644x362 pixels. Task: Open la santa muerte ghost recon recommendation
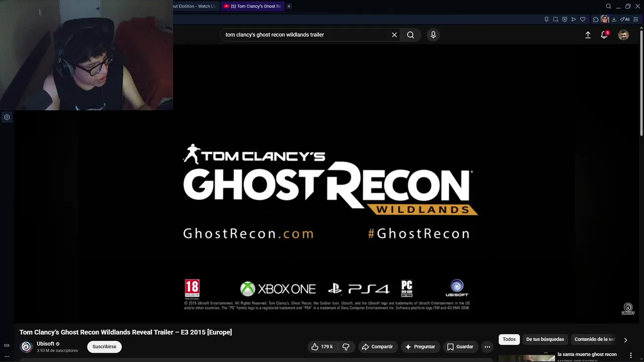(587, 354)
